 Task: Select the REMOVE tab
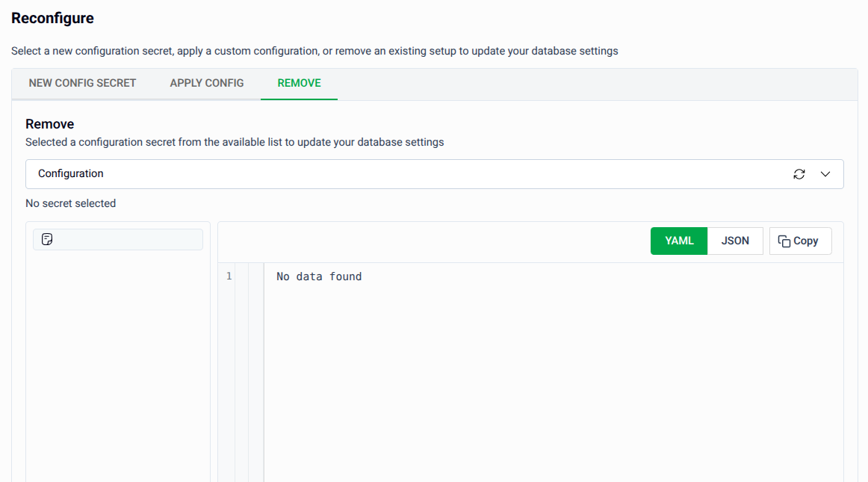pyautogui.click(x=299, y=83)
